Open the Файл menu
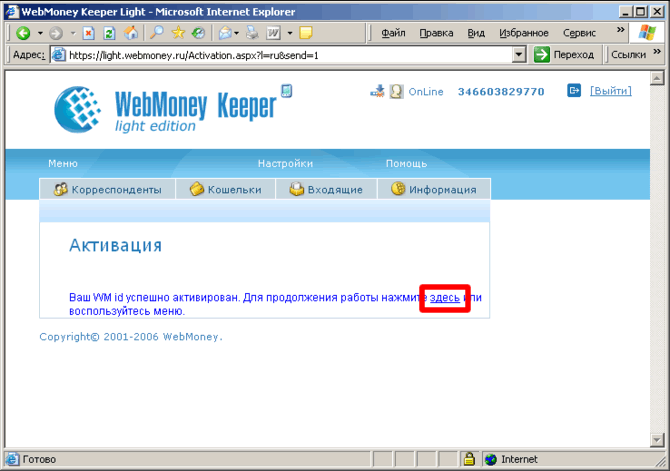Viewport: 670px width, 471px height. point(393,33)
